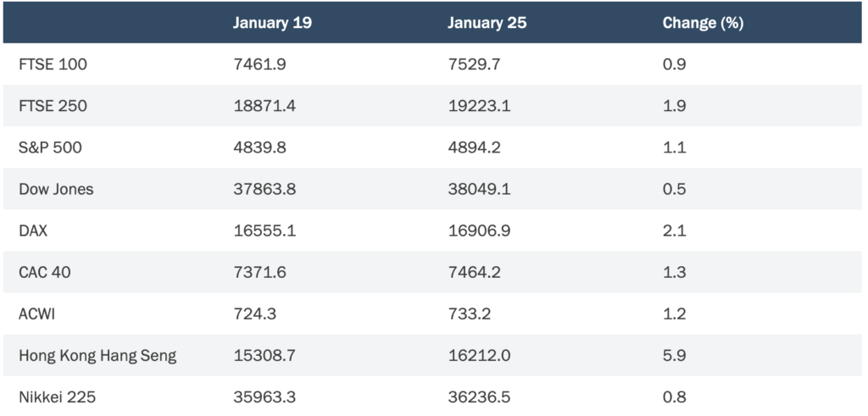
Task: Click the S&P 500 value 4894.2
Action: pyautogui.click(x=475, y=147)
